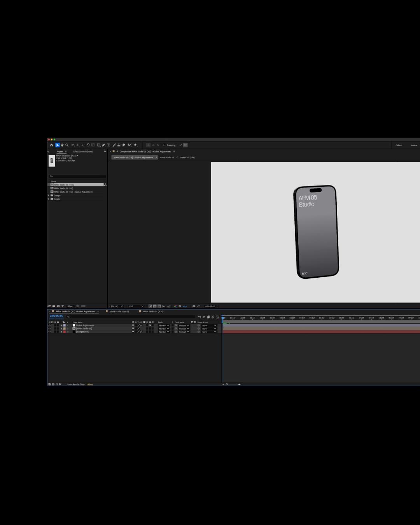Image resolution: width=420 pixels, height=525 pixels.
Task: Create a new folder in Project panel
Action: click(54, 306)
